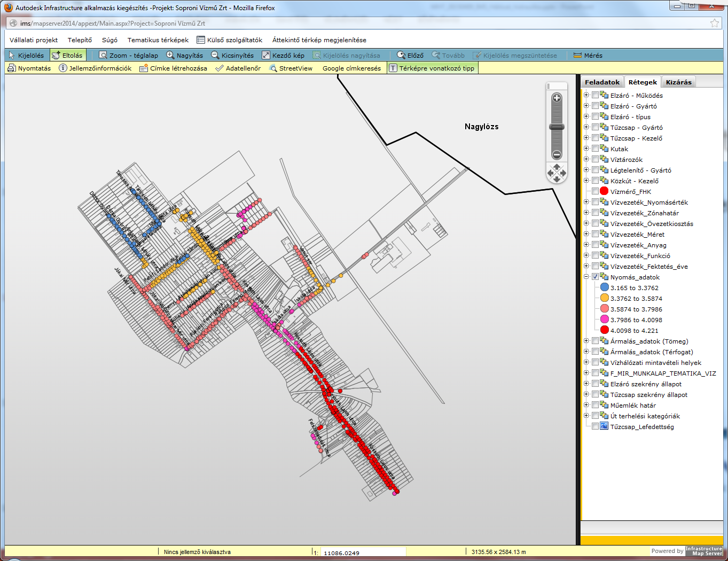The width and height of the screenshot is (728, 561).
Task: Click the Nagyítás zoom-in tool
Action: tap(185, 55)
